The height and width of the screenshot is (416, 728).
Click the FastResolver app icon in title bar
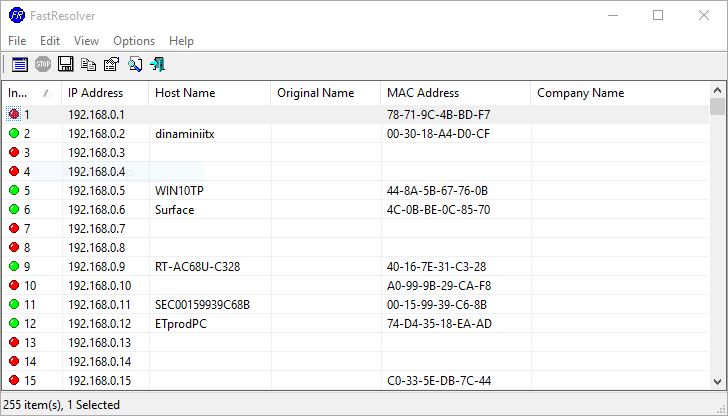[x=17, y=15]
